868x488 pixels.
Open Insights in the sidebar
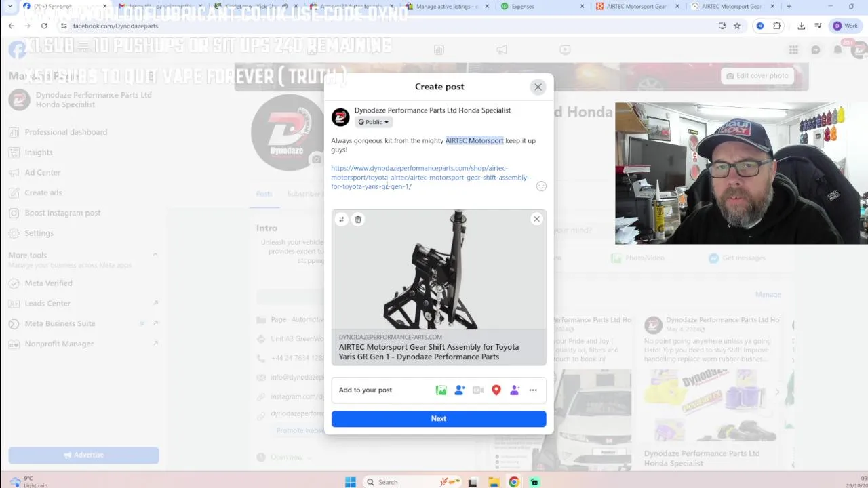coord(39,152)
